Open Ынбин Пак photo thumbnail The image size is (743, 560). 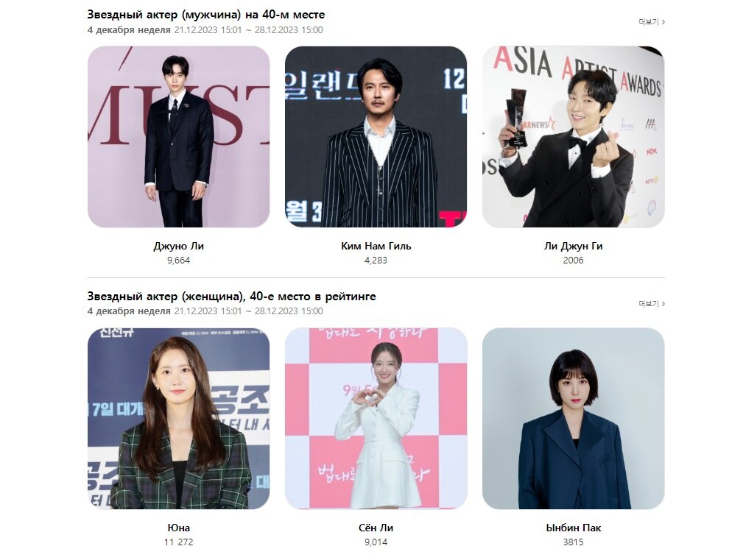click(x=574, y=419)
